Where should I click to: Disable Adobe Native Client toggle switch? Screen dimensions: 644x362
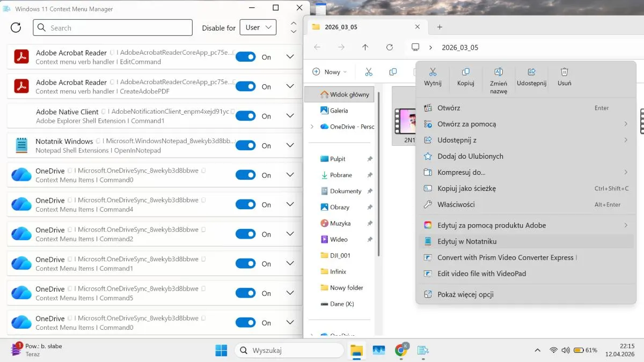click(x=246, y=116)
